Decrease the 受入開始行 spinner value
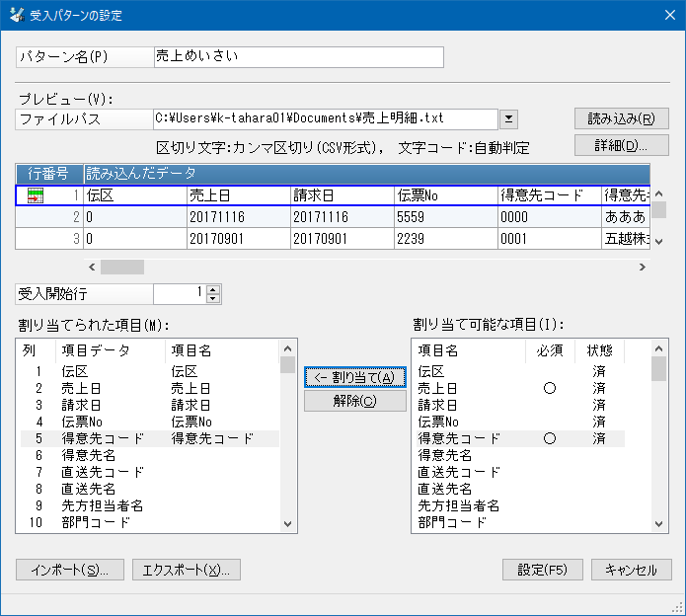The height and width of the screenshot is (616, 686). (x=214, y=298)
